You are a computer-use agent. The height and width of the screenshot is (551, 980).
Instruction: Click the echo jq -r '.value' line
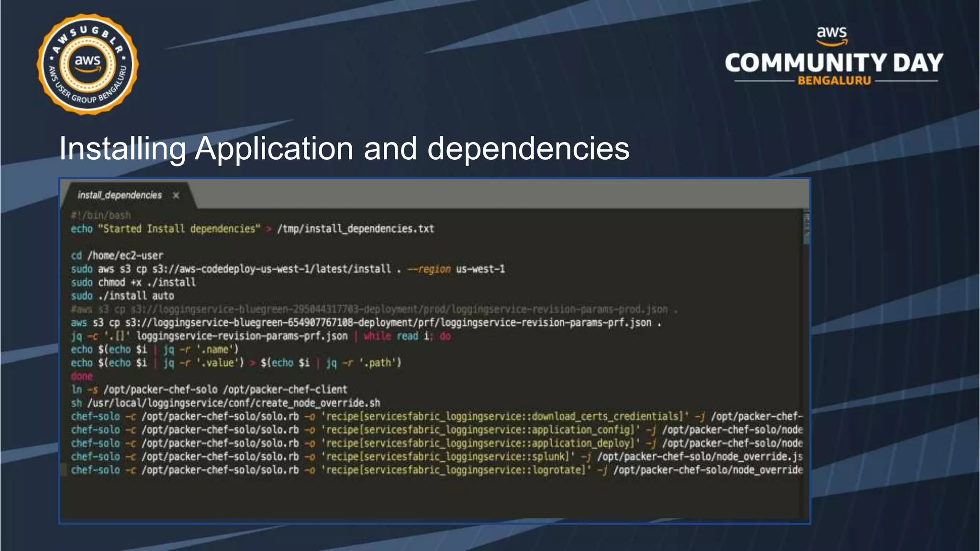click(236, 363)
